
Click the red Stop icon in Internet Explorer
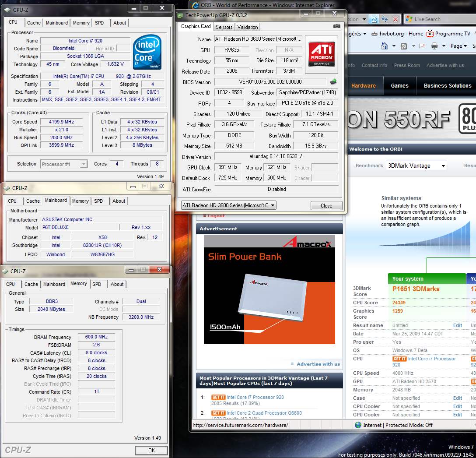click(395, 19)
